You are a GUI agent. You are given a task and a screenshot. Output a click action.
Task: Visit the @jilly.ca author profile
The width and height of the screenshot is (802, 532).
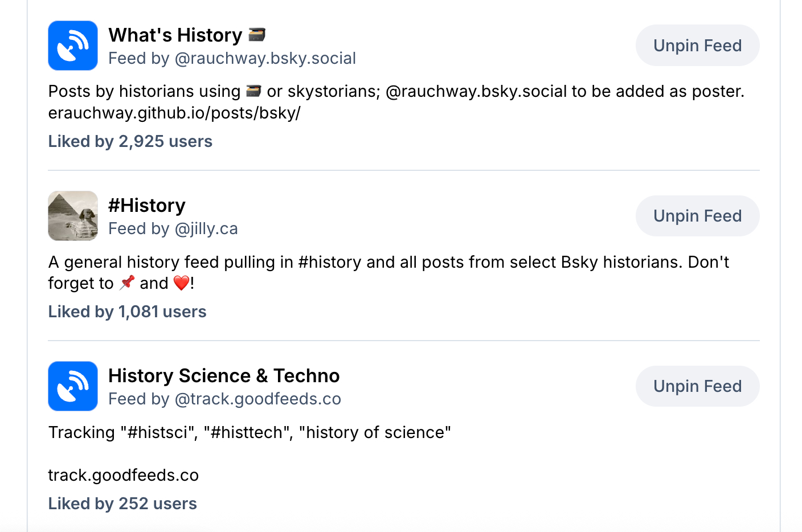click(206, 228)
